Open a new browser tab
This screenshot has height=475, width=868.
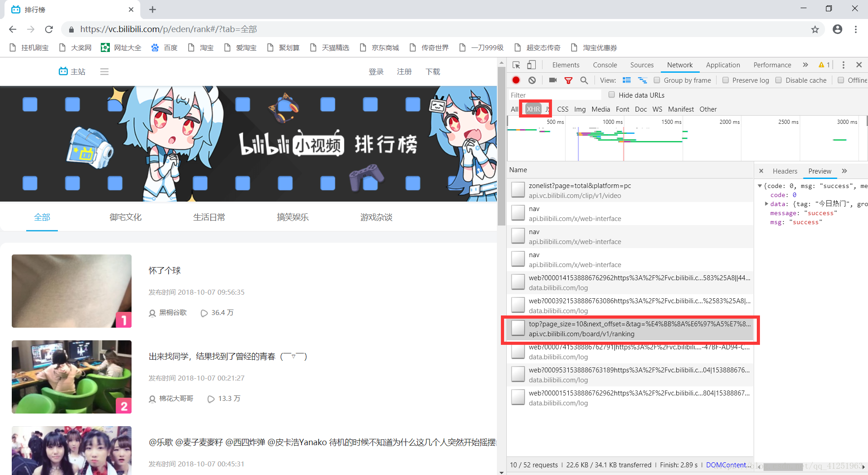pyautogui.click(x=152, y=9)
